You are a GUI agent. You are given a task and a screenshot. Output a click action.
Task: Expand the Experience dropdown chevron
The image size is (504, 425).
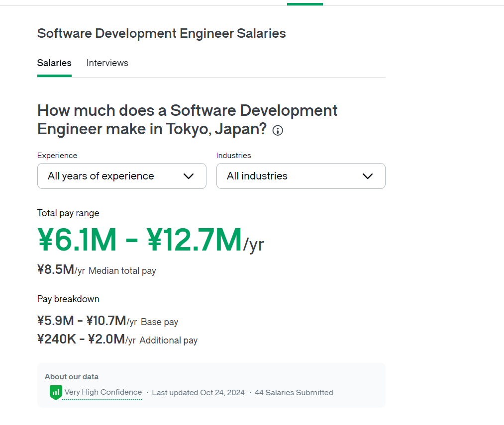(189, 176)
